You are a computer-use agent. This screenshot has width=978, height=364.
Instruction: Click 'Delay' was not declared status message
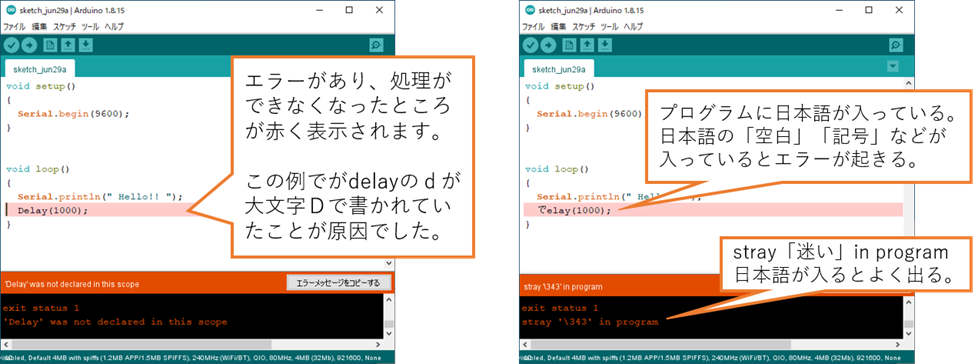point(72,284)
